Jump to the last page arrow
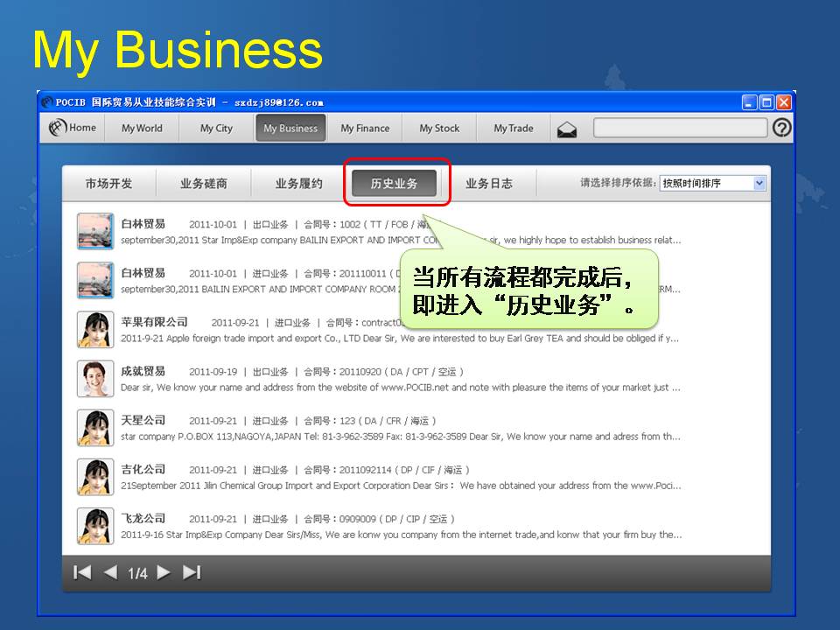Screen dimensions: 840x630 point(192,572)
